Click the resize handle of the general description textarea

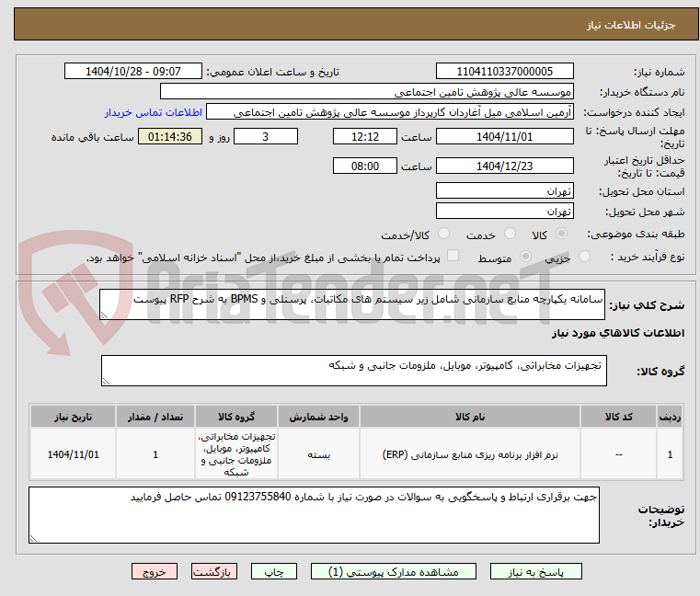coord(104,315)
